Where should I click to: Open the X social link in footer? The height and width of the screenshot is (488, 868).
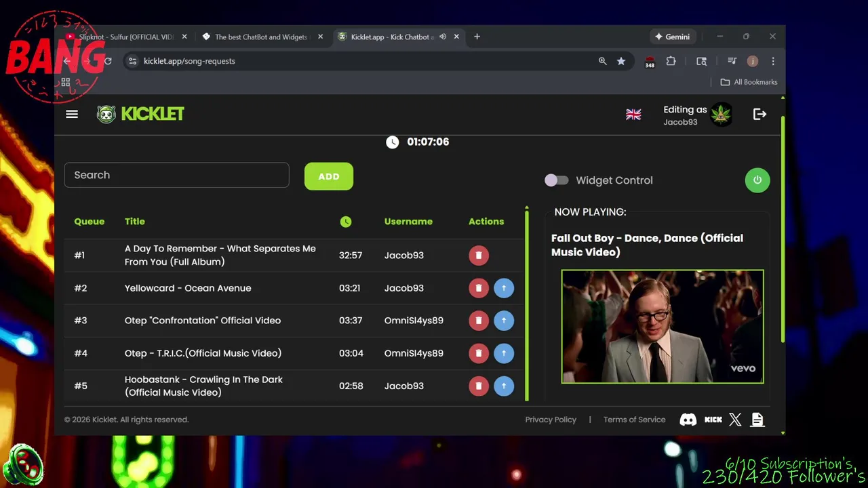(735, 420)
